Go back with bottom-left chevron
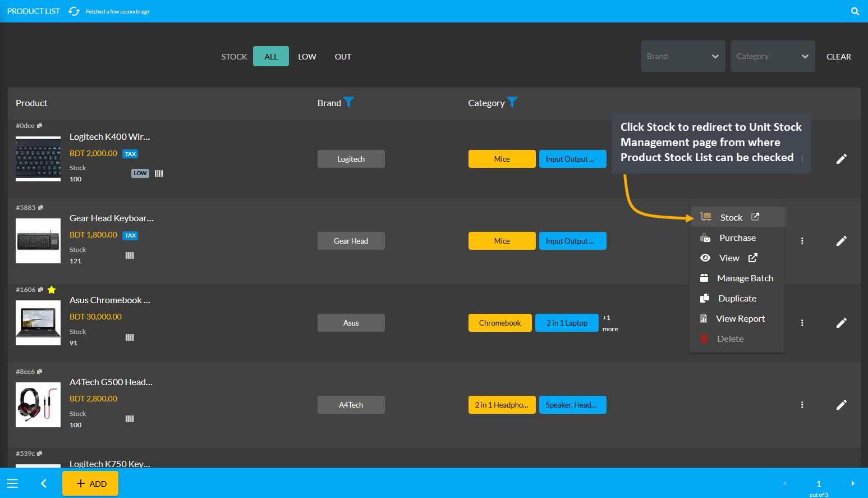Screen dimensions: 868x498 click(44, 483)
